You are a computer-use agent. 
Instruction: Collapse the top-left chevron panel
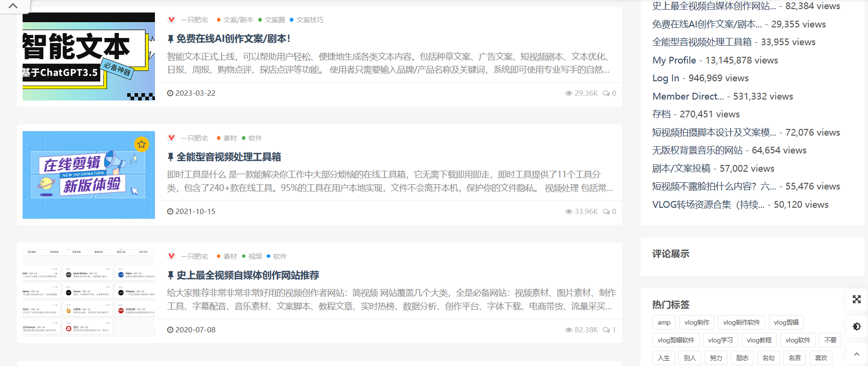[x=13, y=6]
